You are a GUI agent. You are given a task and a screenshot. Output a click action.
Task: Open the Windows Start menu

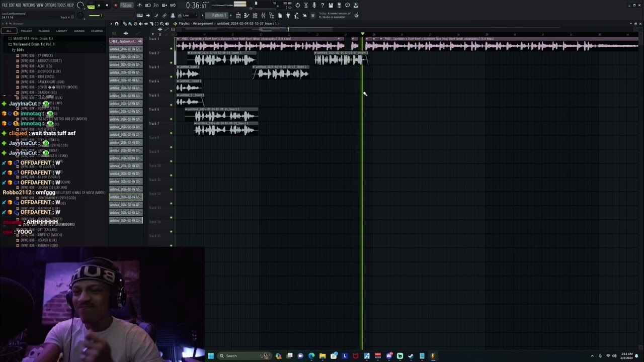pos(211,356)
